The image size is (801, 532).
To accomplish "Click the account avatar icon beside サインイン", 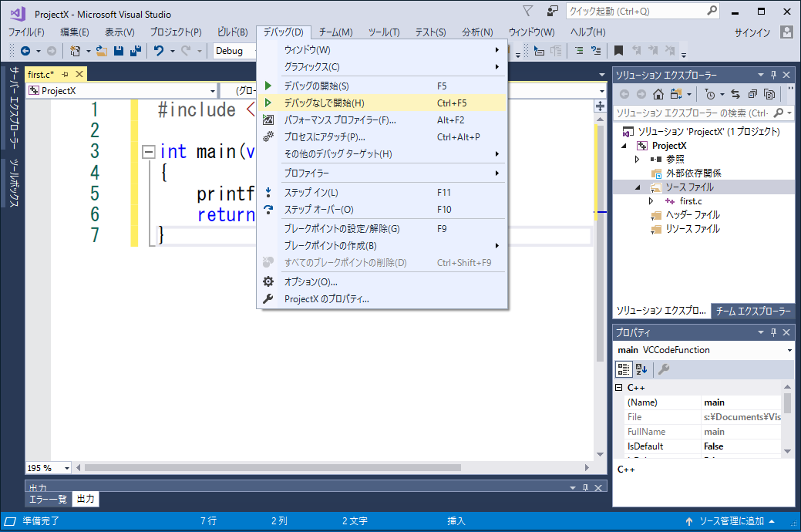I will [786, 32].
